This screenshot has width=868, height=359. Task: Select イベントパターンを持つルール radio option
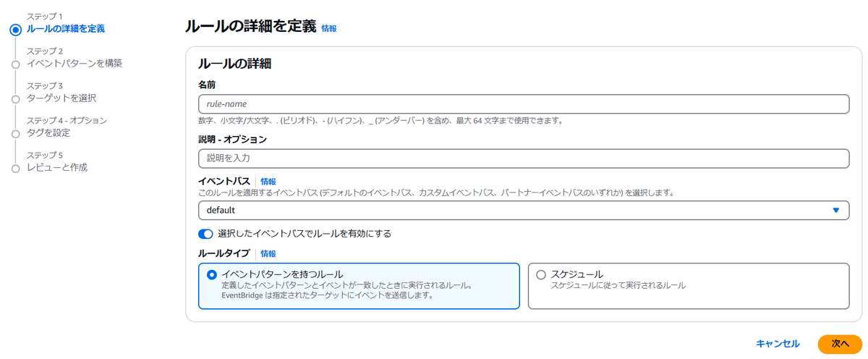[x=212, y=274]
